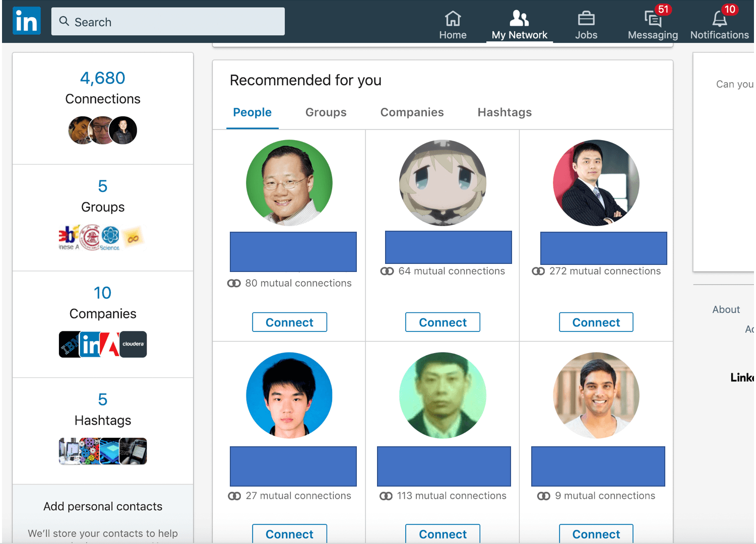The width and height of the screenshot is (756, 544).
Task: Click the Cloudera company logo icon
Action: pyautogui.click(x=134, y=345)
